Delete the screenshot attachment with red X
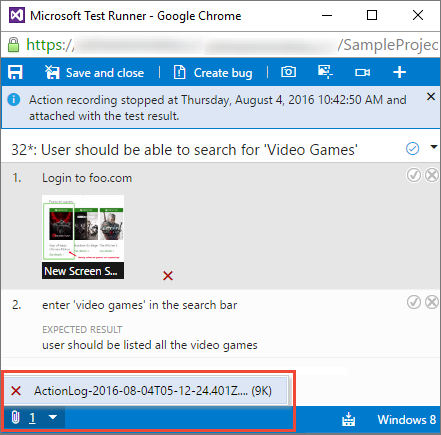Screen dimensions: 441x435 tap(168, 276)
